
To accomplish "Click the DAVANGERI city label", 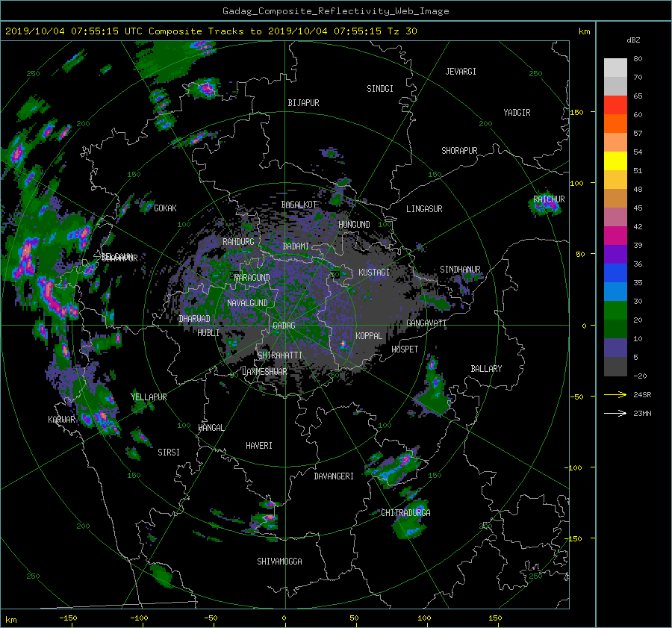I will (x=334, y=476).
